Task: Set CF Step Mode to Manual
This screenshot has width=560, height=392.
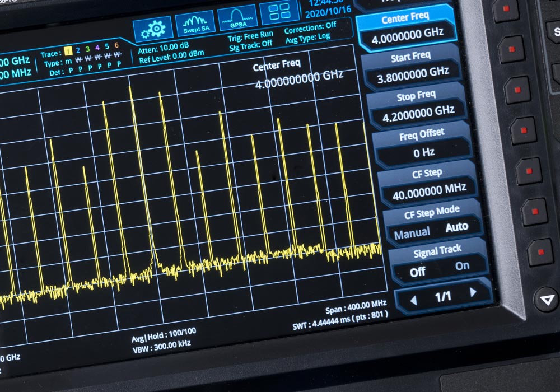Action: coord(412,234)
